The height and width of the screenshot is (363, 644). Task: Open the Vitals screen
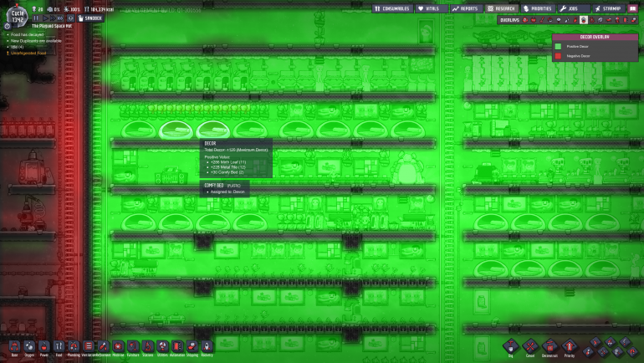432,8
